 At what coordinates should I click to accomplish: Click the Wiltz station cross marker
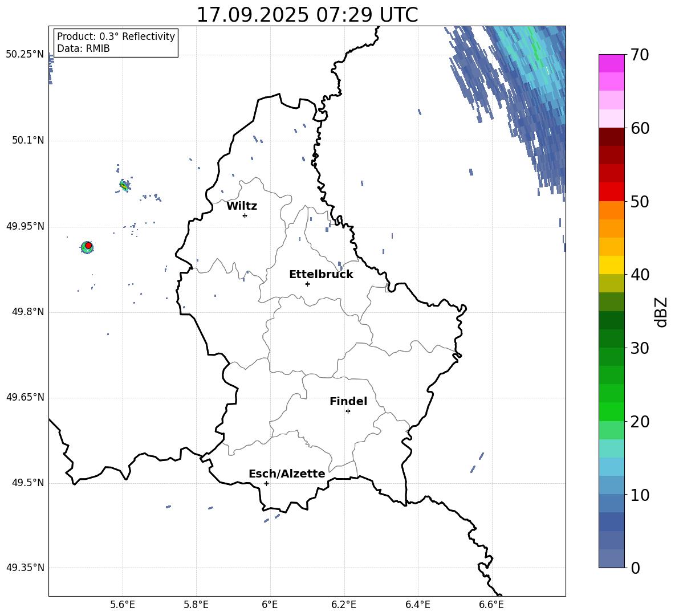point(245,215)
